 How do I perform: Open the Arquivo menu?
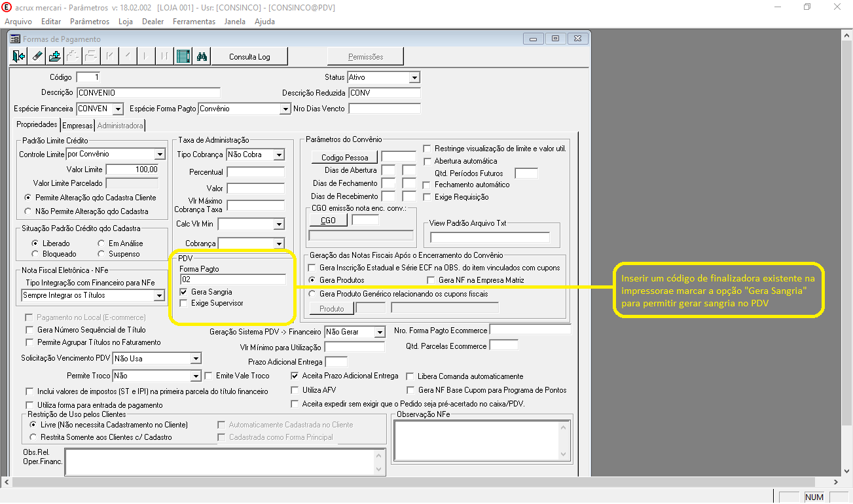[18, 22]
